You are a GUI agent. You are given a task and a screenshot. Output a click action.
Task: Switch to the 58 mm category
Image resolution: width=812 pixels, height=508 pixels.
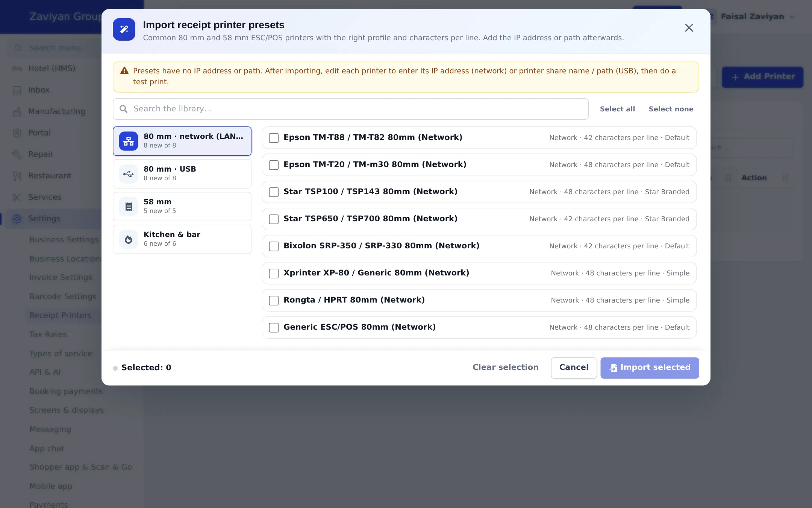coord(182,207)
